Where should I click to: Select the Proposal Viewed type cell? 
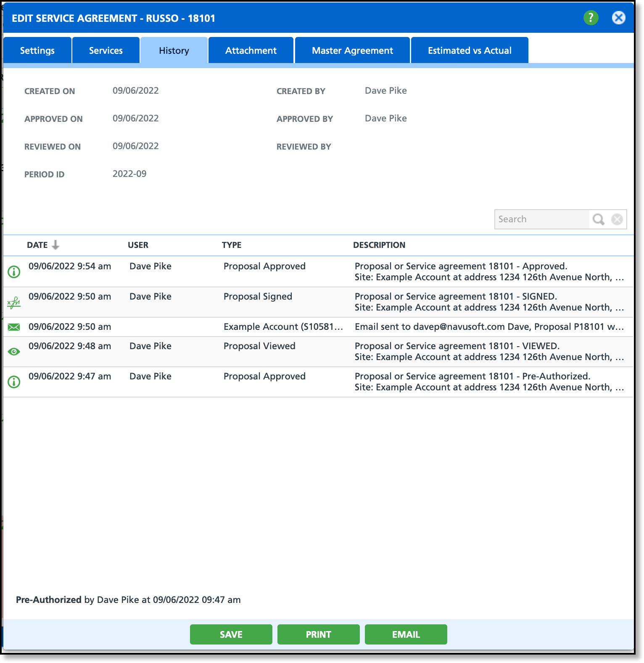tap(259, 346)
